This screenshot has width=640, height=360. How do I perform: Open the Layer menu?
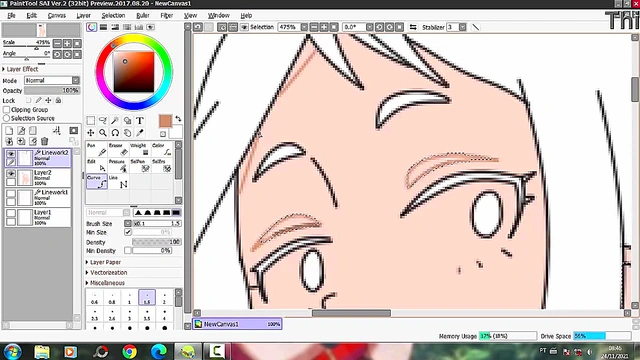83,16
